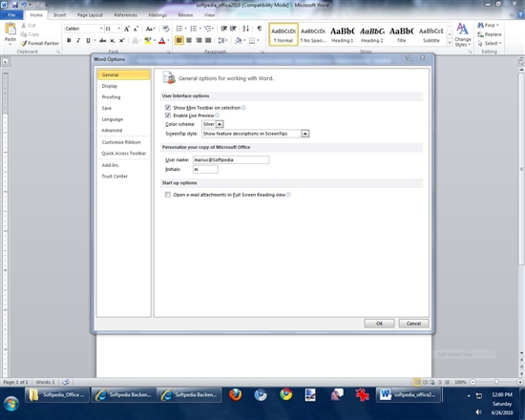Open the font size dropdown
The image size is (525, 420).
coord(119,29)
